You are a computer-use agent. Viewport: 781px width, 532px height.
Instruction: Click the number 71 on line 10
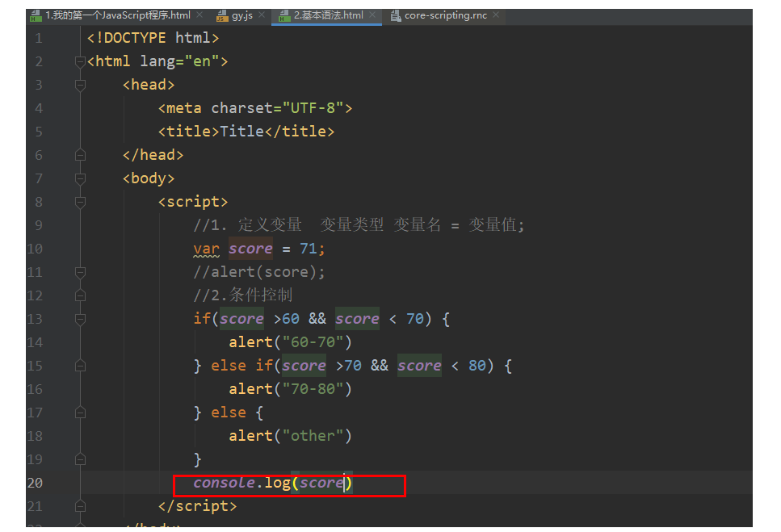click(308, 249)
